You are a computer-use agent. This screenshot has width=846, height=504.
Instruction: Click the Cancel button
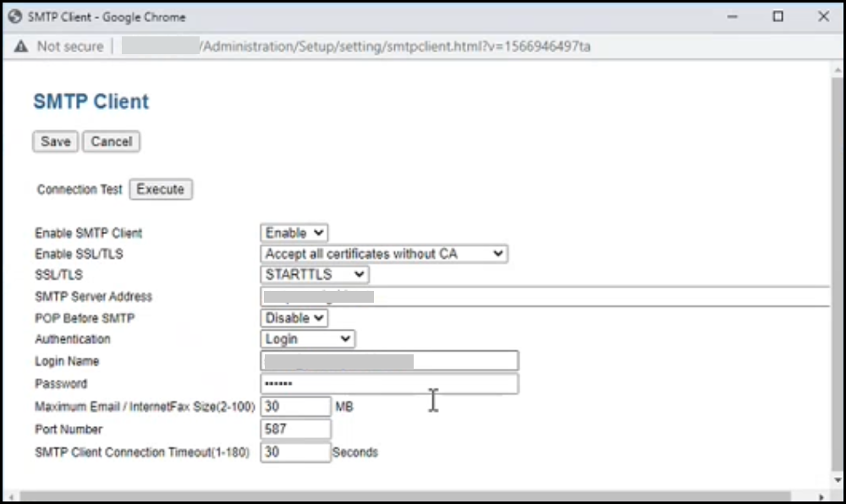[x=111, y=141]
